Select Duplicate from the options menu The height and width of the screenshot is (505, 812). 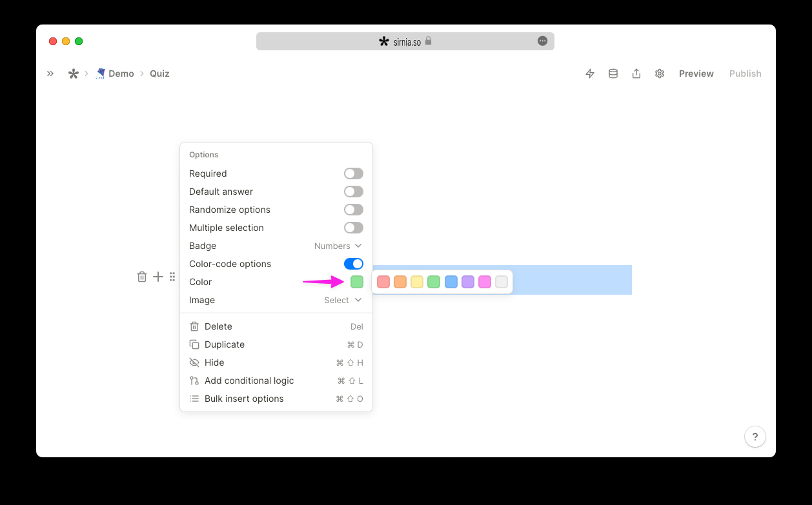(276, 344)
